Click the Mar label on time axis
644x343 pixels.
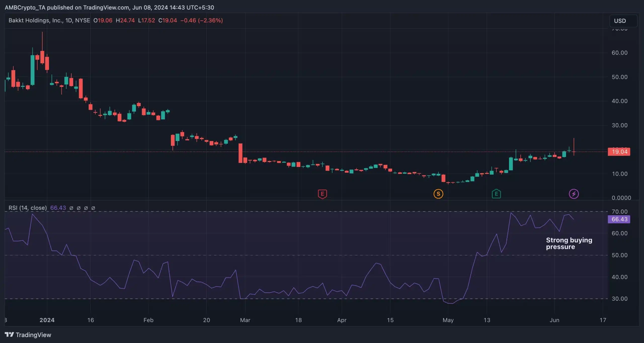(x=245, y=320)
